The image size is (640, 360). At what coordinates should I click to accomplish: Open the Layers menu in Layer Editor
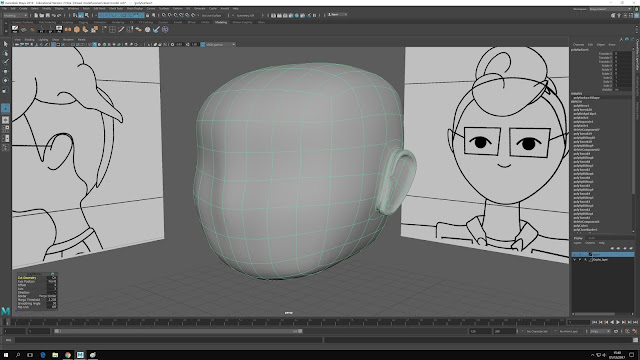point(578,243)
